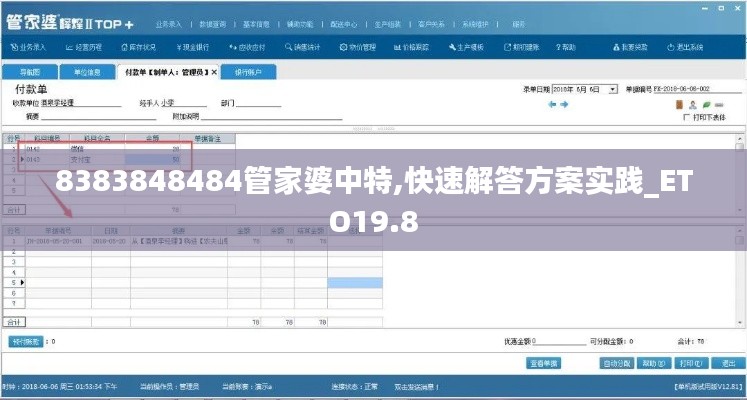Click the 双击发送消息 status bar text
747x400 pixels.
pyautogui.click(x=417, y=387)
